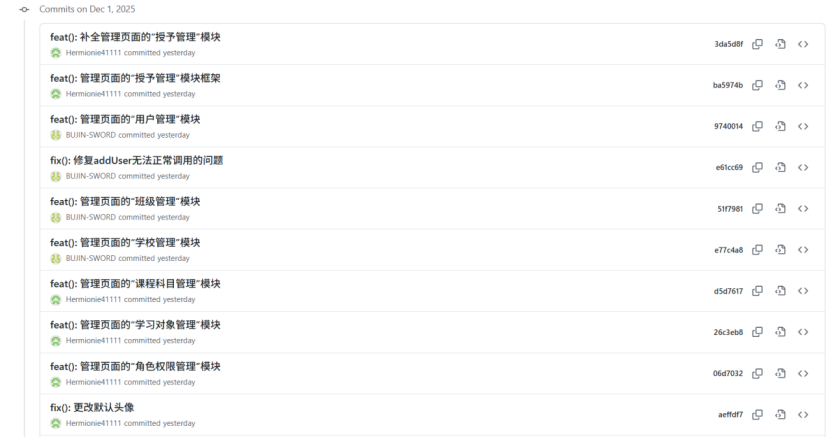Browse repository at commit 51f7981
The height and width of the screenshot is (437, 831).
pos(803,209)
